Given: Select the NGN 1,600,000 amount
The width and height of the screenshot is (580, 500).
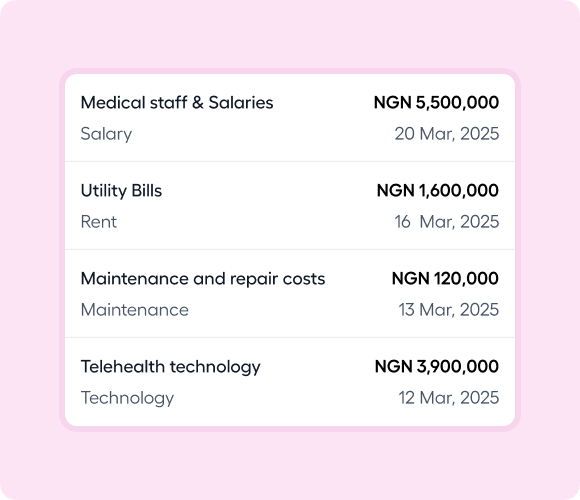Looking at the screenshot, I should click(x=438, y=191).
